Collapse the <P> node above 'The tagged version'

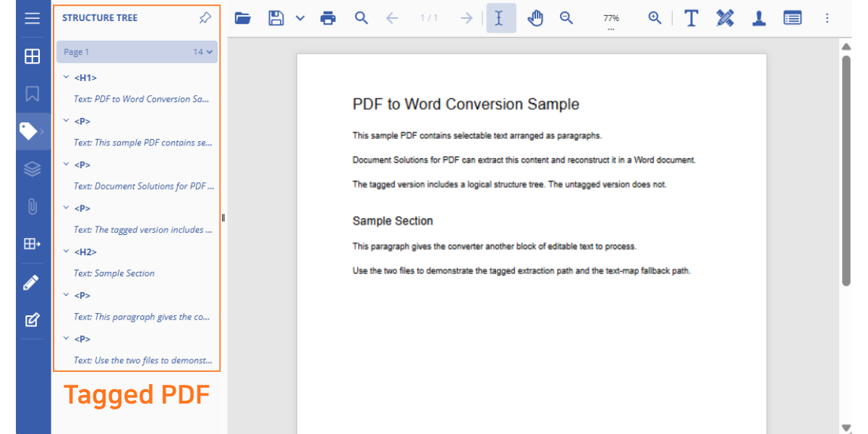66,207
